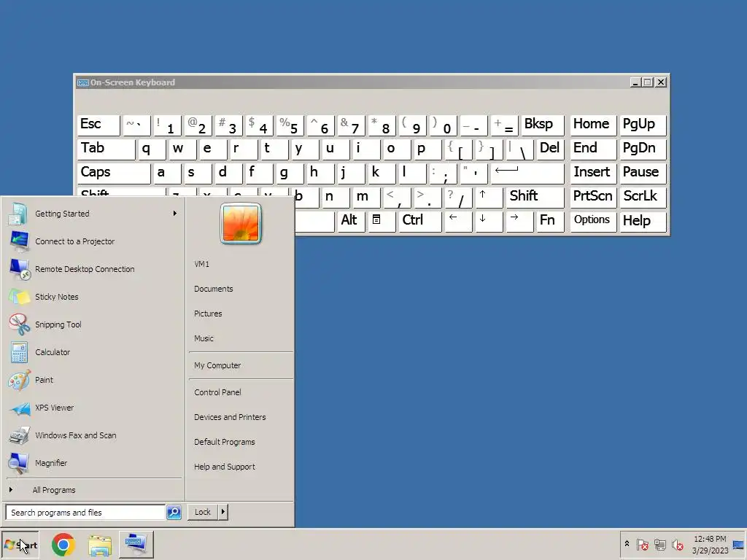Open Paint application
This screenshot has height=560, width=747.
[x=93, y=380]
